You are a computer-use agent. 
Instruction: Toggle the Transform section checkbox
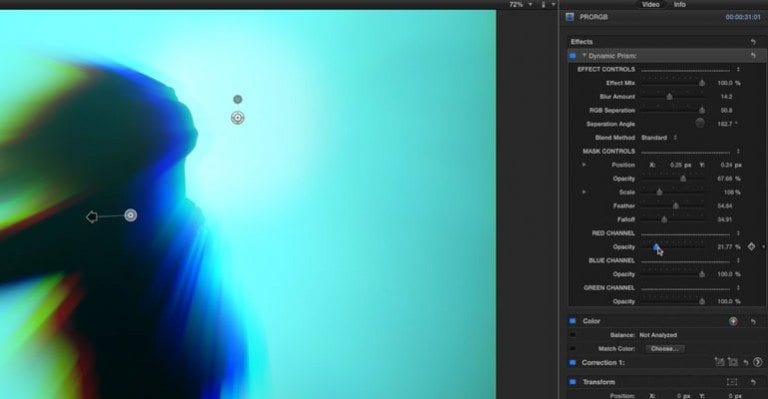tap(572, 382)
